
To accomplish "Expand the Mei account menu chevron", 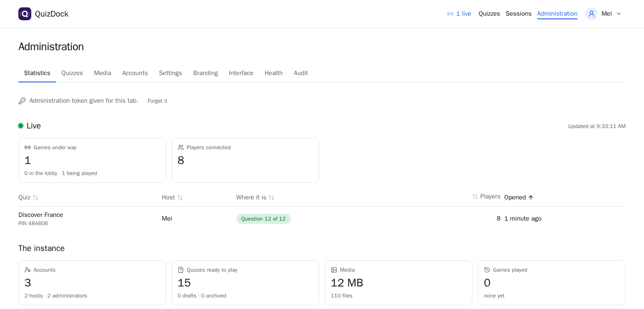I will point(619,14).
